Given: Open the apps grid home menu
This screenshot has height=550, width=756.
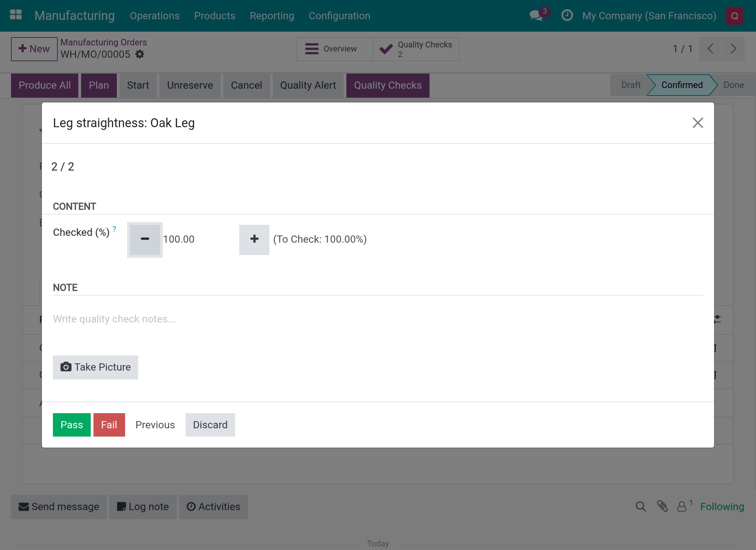Looking at the screenshot, I should (16, 15).
